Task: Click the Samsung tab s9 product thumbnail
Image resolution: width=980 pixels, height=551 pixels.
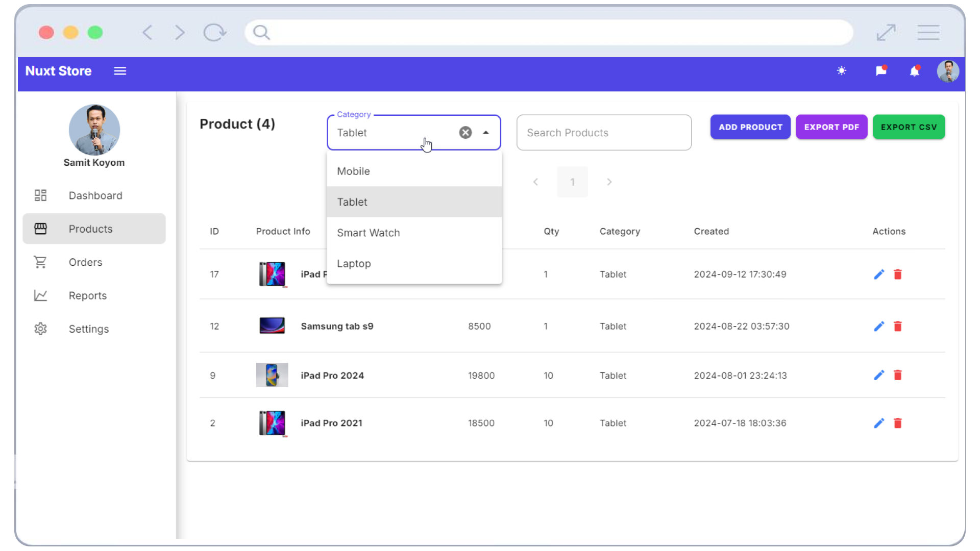Action: point(272,325)
